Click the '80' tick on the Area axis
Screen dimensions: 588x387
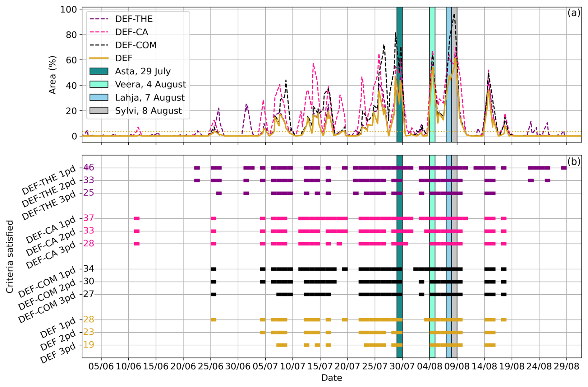point(71,35)
